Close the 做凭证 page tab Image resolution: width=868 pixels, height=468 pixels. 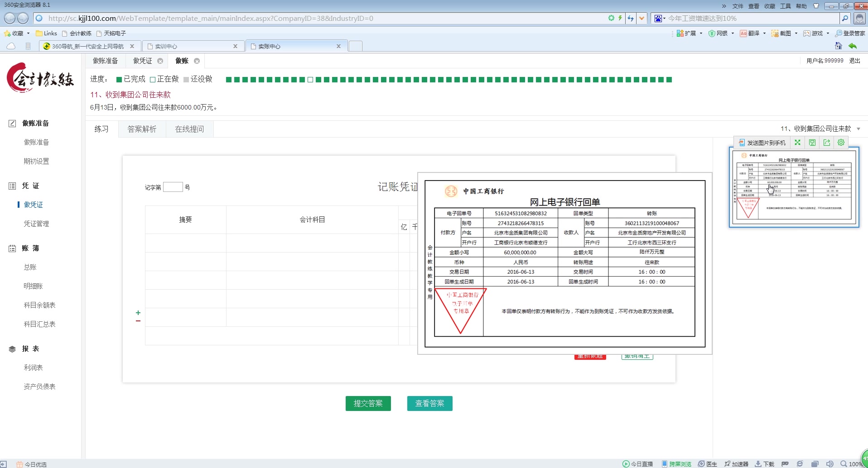tap(160, 61)
